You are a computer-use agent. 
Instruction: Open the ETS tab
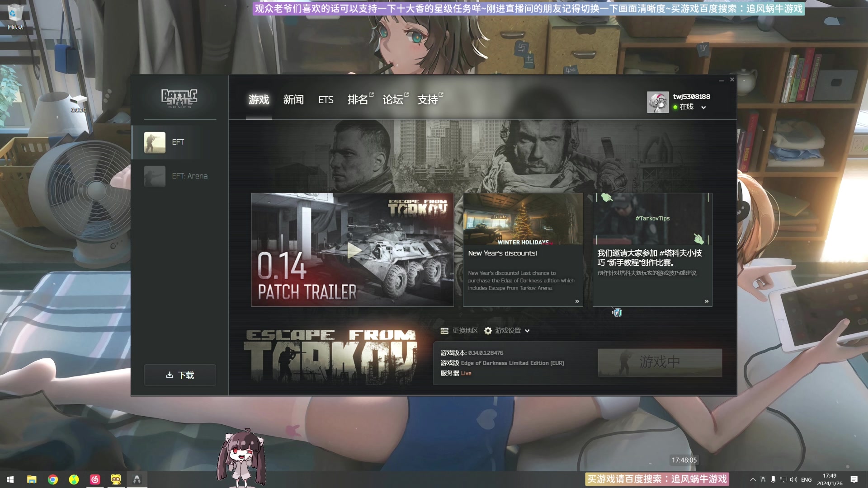coord(326,100)
